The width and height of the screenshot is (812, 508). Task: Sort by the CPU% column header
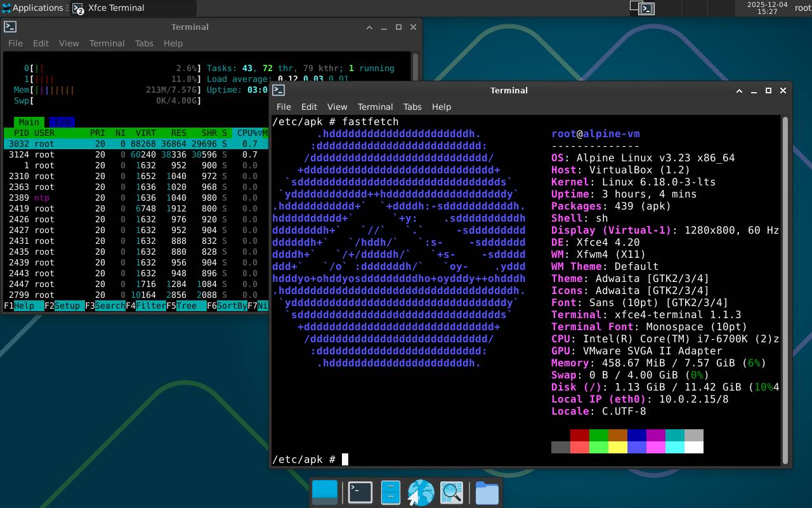click(x=247, y=133)
